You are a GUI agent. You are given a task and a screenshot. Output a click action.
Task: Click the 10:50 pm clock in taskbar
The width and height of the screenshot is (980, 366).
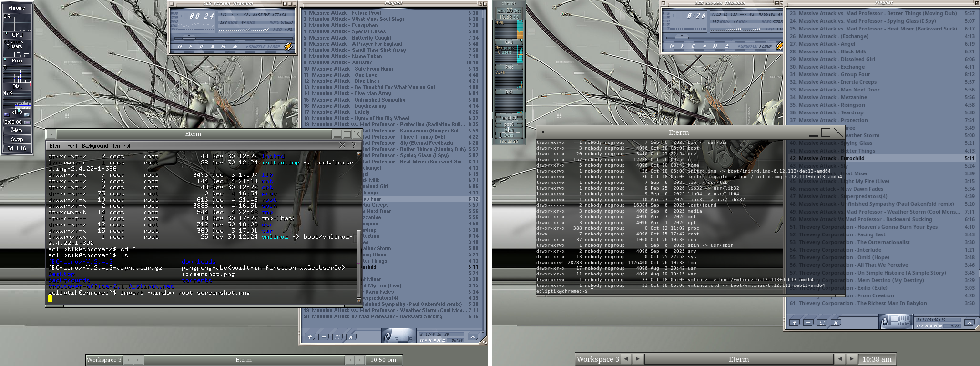coord(383,360)
